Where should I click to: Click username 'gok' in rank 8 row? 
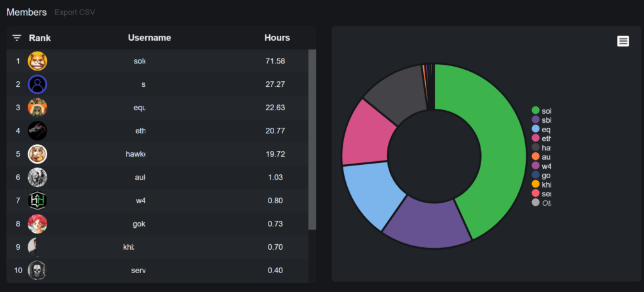pos(139,224)
